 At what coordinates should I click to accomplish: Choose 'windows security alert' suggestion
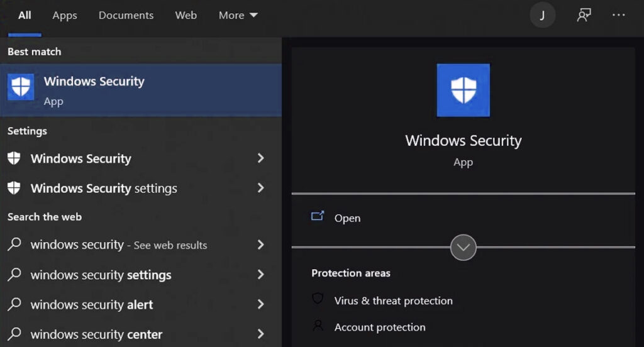click(x=141, y=305)
